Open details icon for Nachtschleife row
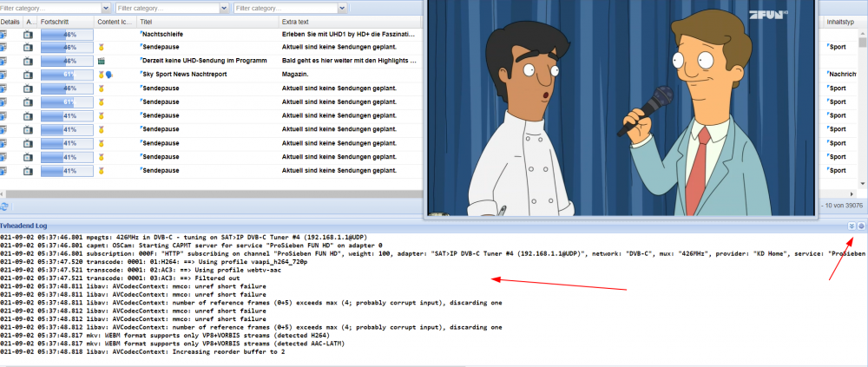The height and width of the screenshot is (367, 868). click(x=3, y=35)
